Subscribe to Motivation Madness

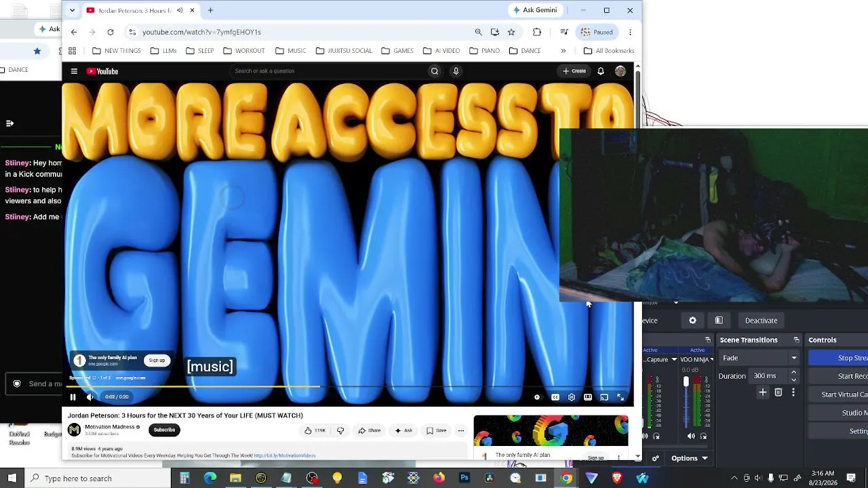click(x=164, y=430)
